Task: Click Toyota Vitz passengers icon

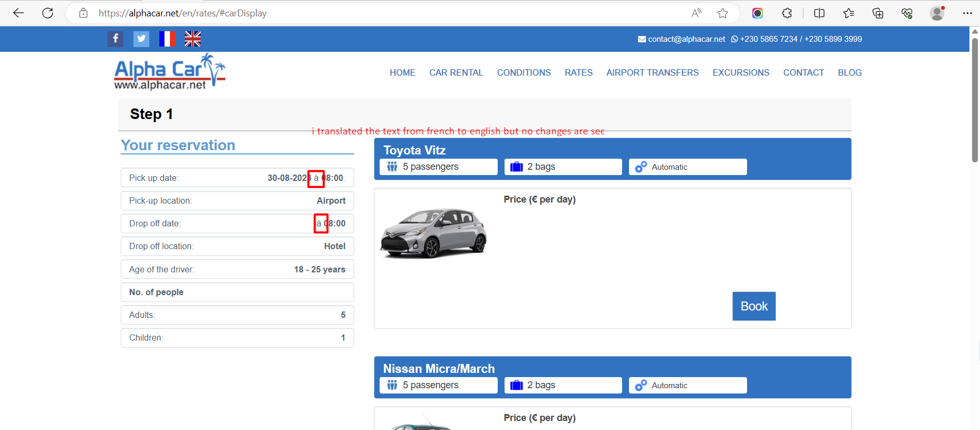Action: [x=392, y=167]
